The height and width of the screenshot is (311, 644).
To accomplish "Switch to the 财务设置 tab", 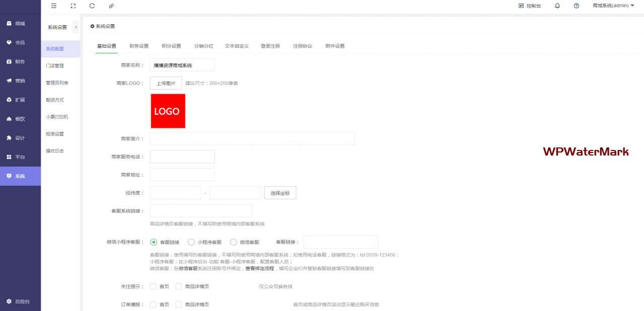I will click(x=139, y=46).
